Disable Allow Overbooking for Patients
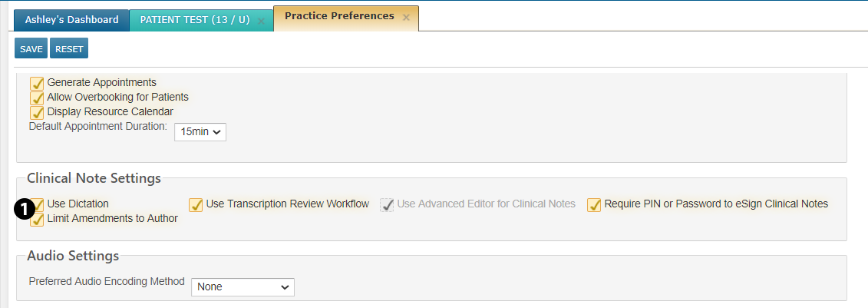 coord(36,98)
